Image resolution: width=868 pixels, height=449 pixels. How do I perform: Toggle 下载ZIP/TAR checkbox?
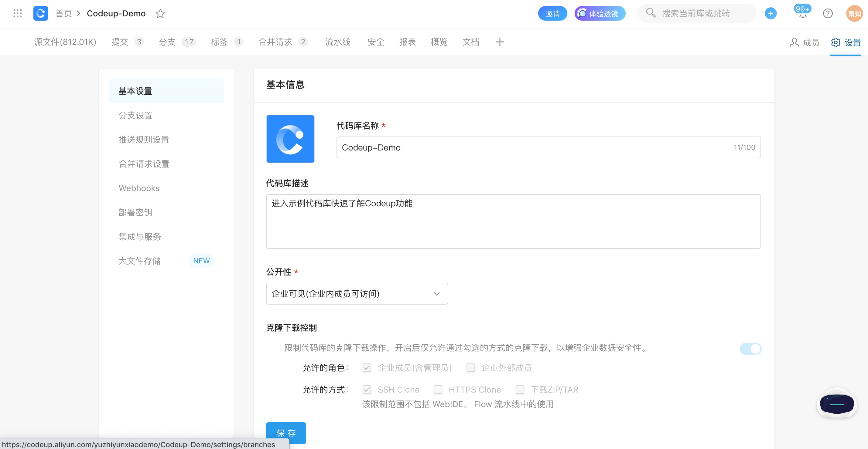click(x=520, y=389)
